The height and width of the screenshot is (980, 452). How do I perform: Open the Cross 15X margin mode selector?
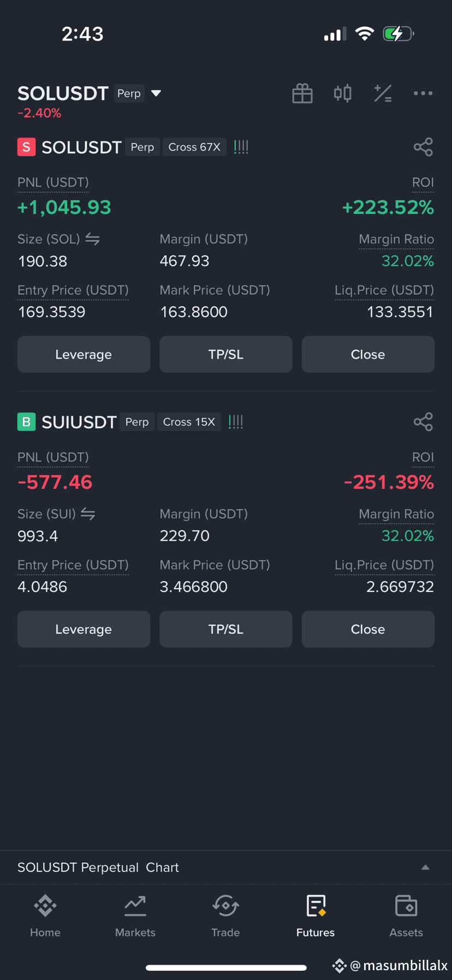pyautogui.click(x=189, y=422)
